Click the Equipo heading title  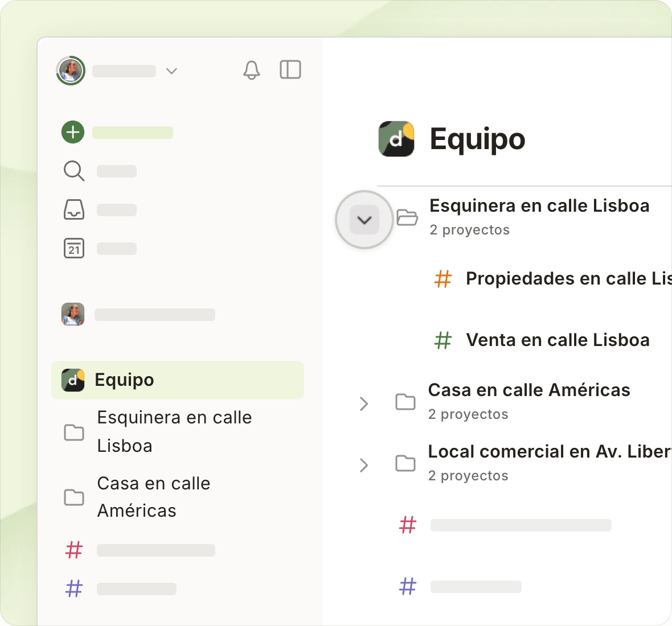(477, 139)
